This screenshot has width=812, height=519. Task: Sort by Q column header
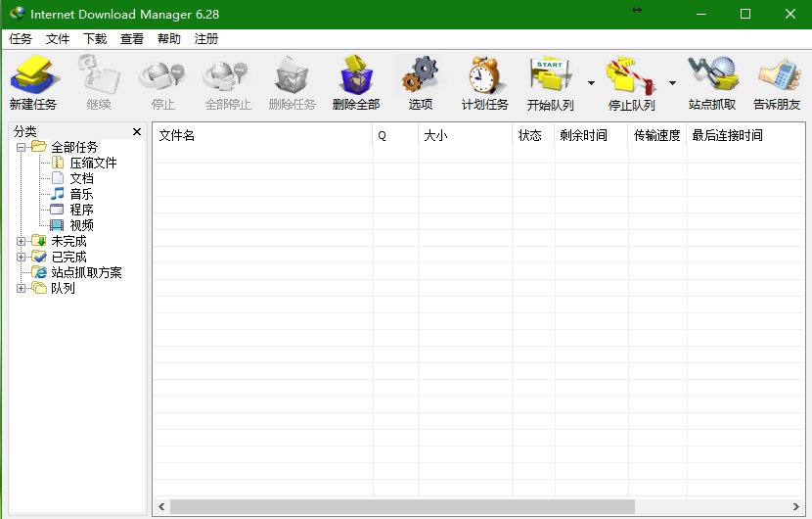point(395,136)
